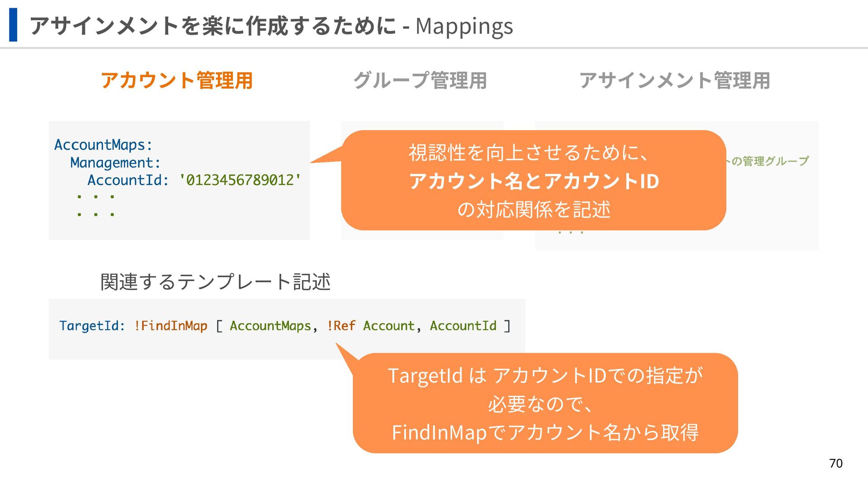The width and height of the screenshot is (868, 488).
Task: Click the AccountMaps: code line
Action: pyautogui.click(x=104, y=145)
